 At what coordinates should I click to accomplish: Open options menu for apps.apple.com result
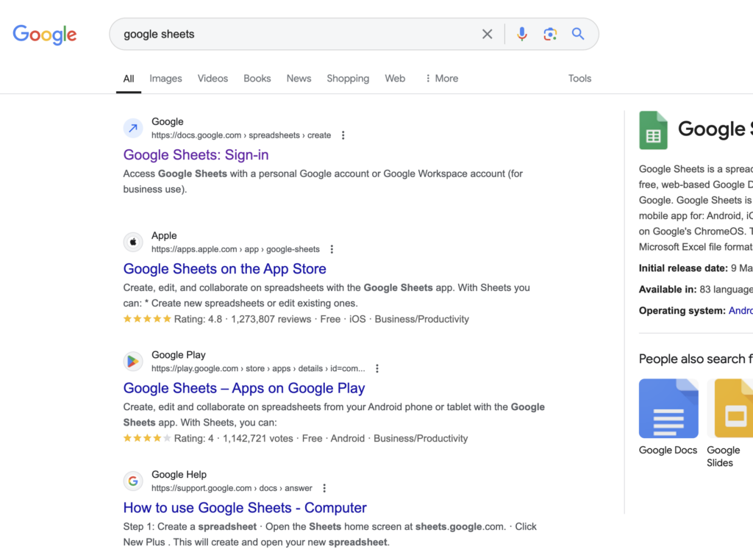coord(332,249)
